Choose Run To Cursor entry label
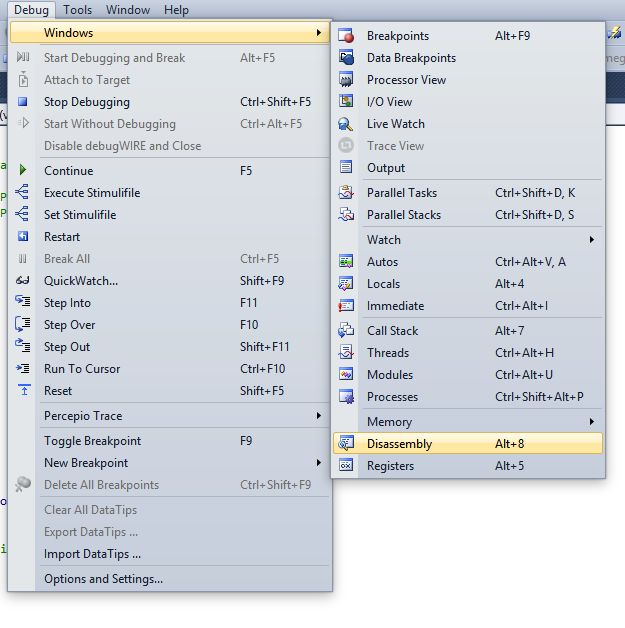This screenshot has width=625, height=628. coord(82,368)
